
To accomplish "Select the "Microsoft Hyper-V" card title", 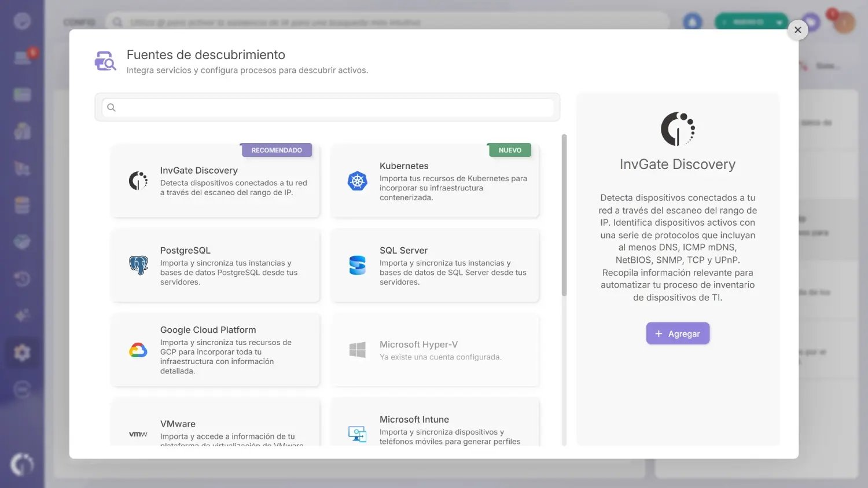I will click(419, 344).
